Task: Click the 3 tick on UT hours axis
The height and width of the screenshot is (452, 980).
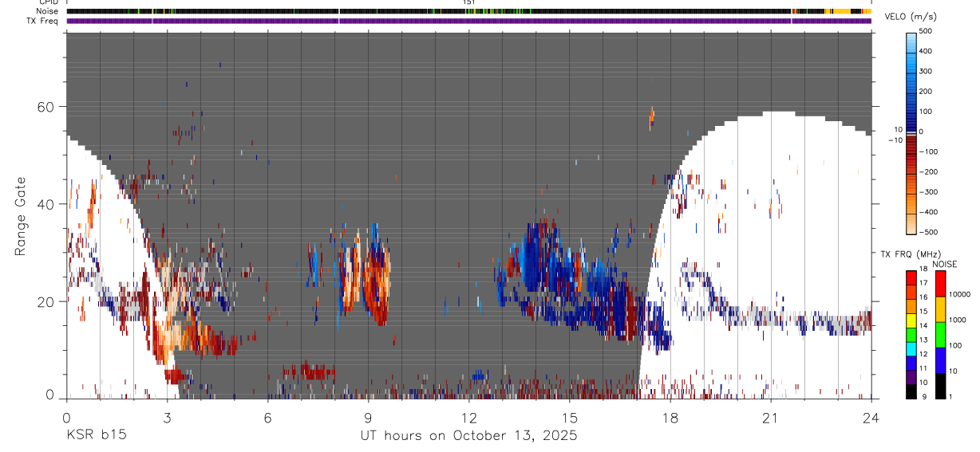Action: pyautogui.click(x=167, y=418)
